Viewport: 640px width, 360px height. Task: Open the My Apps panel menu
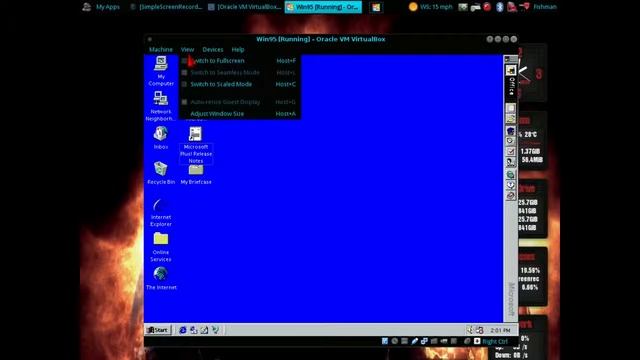[101, 7]
